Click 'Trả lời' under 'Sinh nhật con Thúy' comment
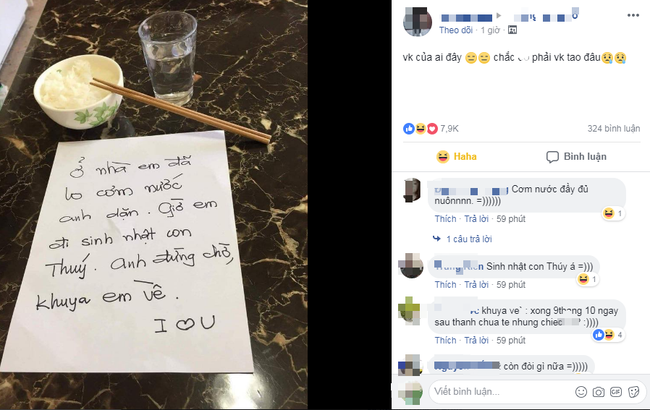The height and width of the screenshot is (410, 650). [476, 285]
